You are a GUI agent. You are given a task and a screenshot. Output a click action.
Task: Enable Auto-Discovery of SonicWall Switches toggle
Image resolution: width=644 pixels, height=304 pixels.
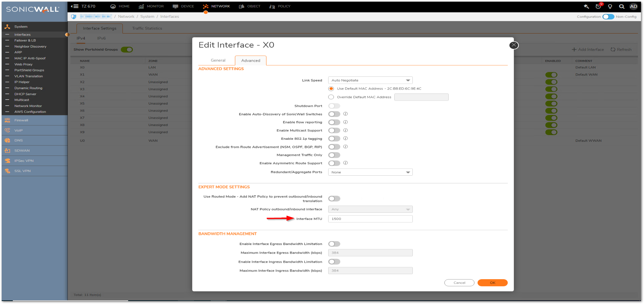[x=334, y=114]
